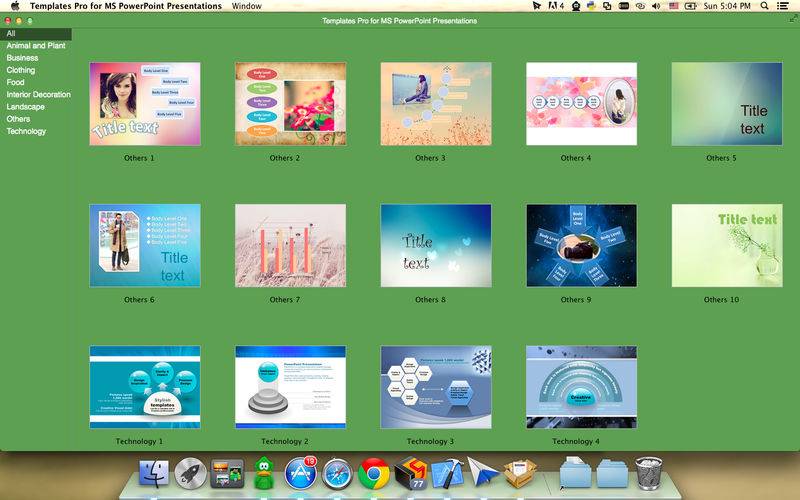Open the documents folder stack in Dock

pyautogui.click(x=575, y=473)
